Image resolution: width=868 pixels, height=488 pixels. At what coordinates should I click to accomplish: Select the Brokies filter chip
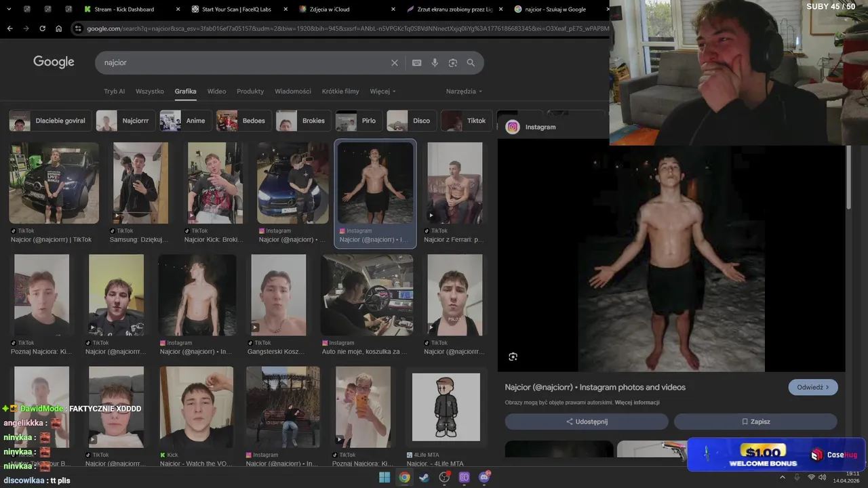[303, 121]
